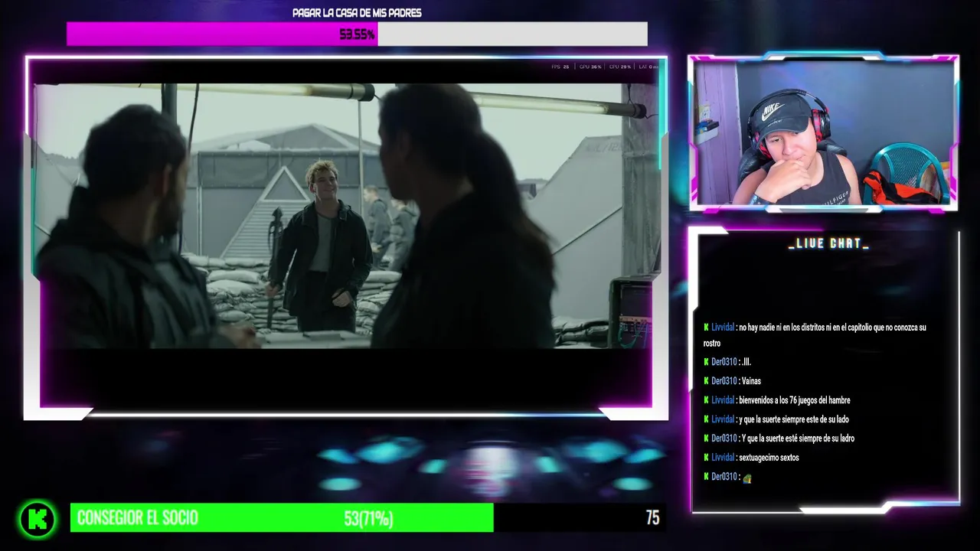Click the chat message 'Vainas'
Screen dimensions: 980x551
(751, 381)
